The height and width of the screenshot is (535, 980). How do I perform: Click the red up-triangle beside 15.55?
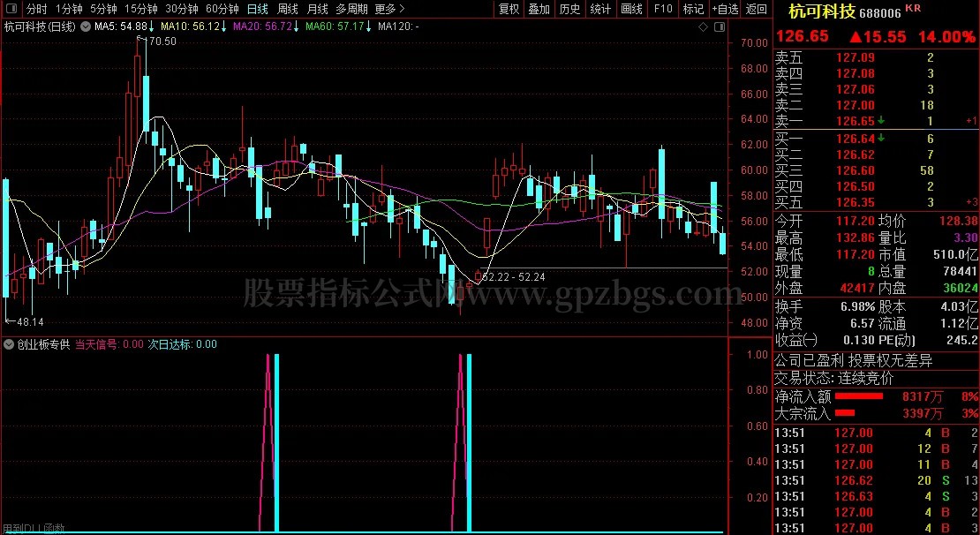point(855,37)
